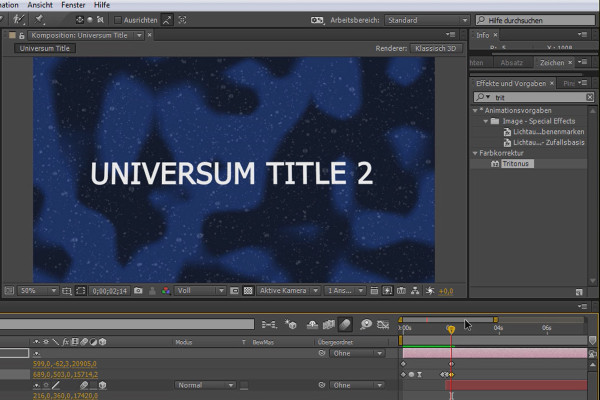600x400 pixels.
Task: Click the Universum Title breadcrumb button
Action: (x=45, y=48)
